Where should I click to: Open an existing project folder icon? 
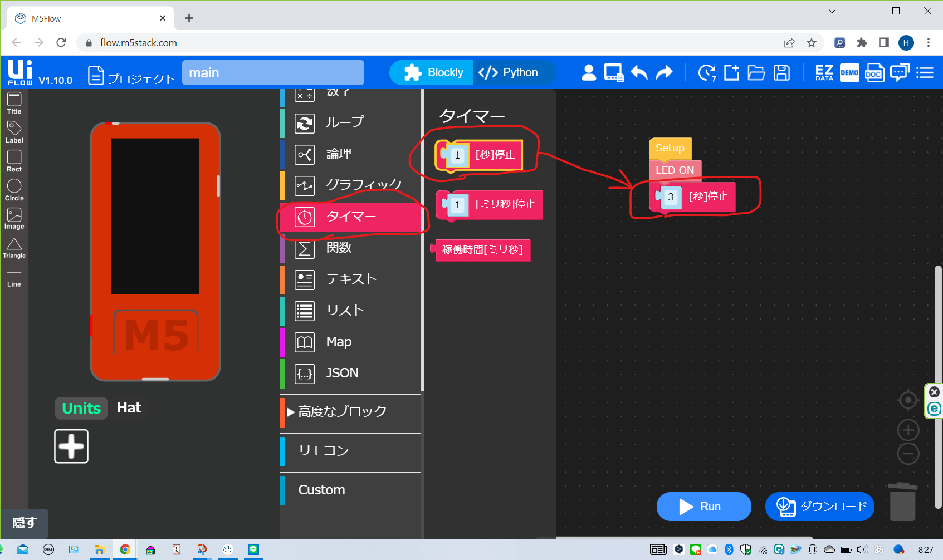click(756, 73)
